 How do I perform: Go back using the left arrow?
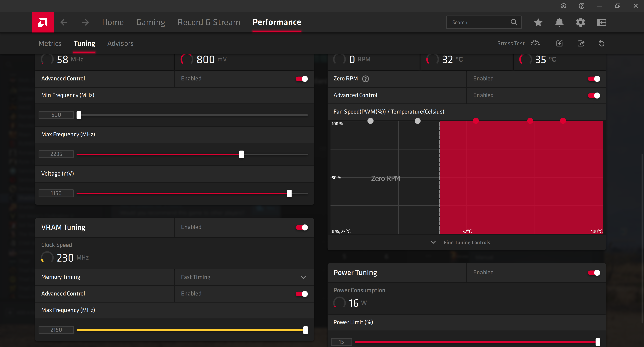coord(64,22)
